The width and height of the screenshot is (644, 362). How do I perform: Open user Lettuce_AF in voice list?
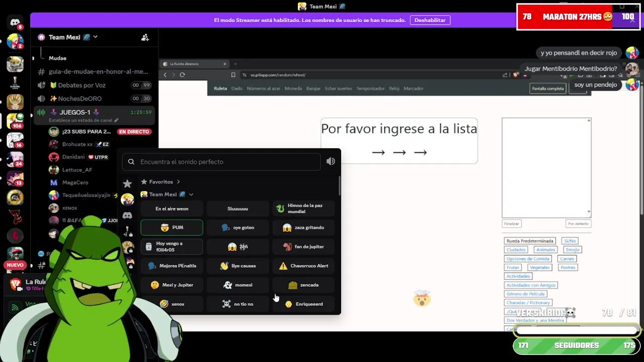tap(77, 170)
